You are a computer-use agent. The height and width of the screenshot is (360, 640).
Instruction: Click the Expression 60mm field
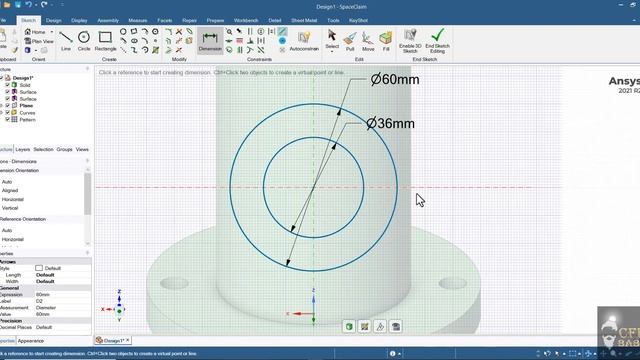tap(63, 294)
